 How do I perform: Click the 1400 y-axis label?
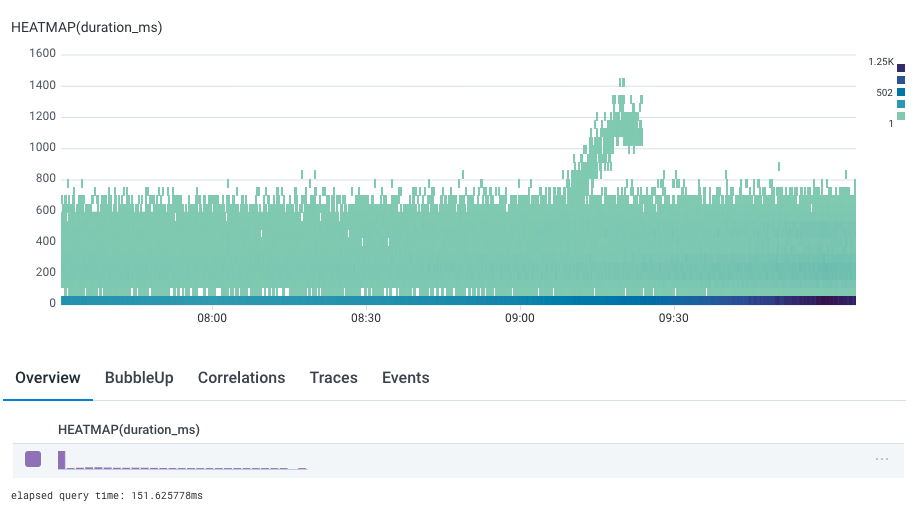click(x=42, y=85)
